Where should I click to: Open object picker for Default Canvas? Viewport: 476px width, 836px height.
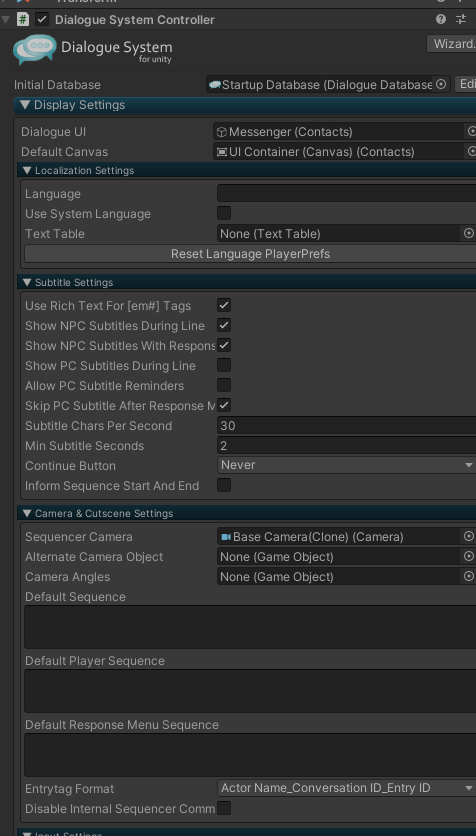(471, 151)
